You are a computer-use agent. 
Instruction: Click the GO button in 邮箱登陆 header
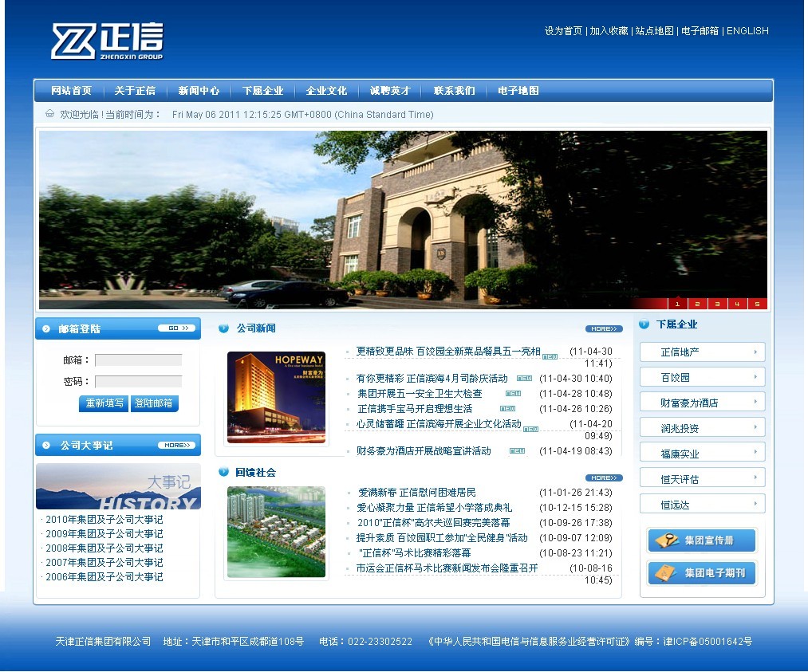[x=178, y=328]
